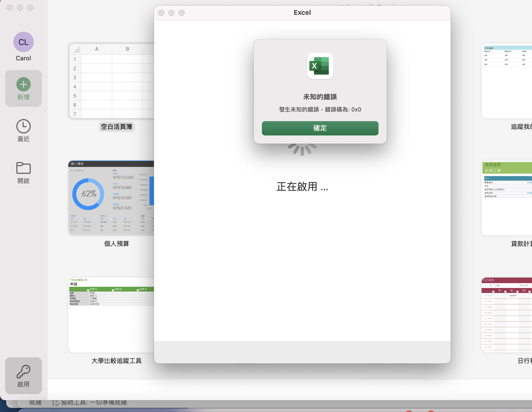Select the 工作清單 tracking template thumbnail
The height and width of the screenshot is (412, 532).
pyautogui.click(x=507, y=81)
